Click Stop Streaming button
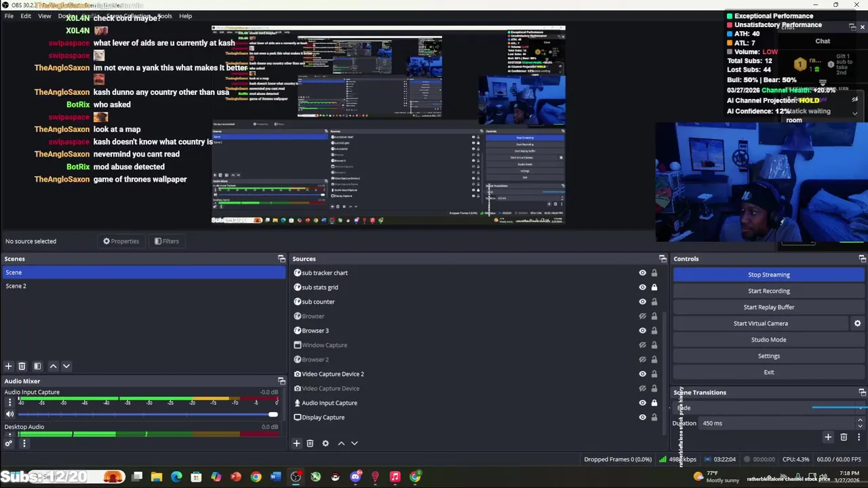The width and height of the screenshot is (868, 488). point(769,274)
